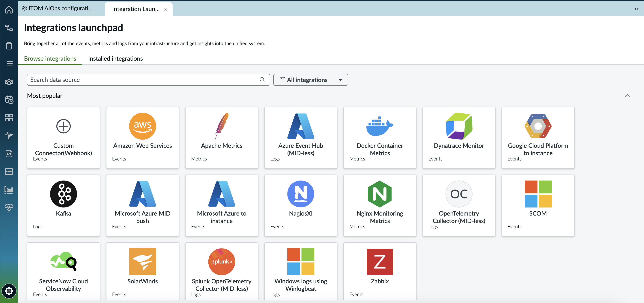This screenshot has width=644, height=303.
Task: Click the Nginx Monitoring Metrics logo
Action: 380,194
